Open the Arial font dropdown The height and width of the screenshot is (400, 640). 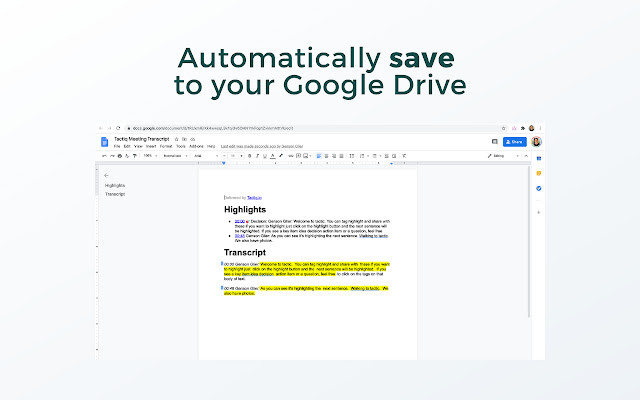click(206, 156)
